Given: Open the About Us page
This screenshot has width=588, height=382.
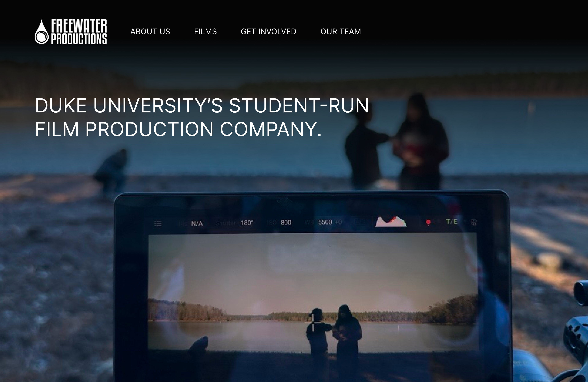Looking at the screenshot, I should [x=150, y=32].
